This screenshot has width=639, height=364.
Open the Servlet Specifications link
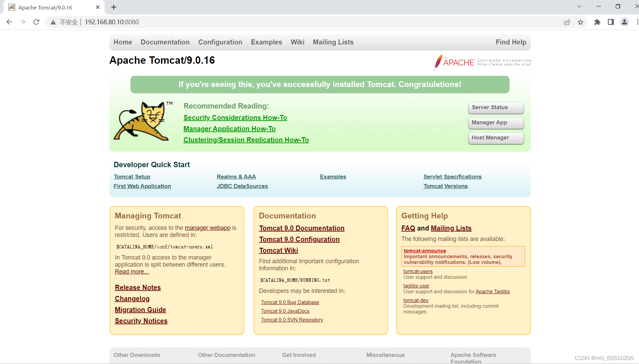452,177
